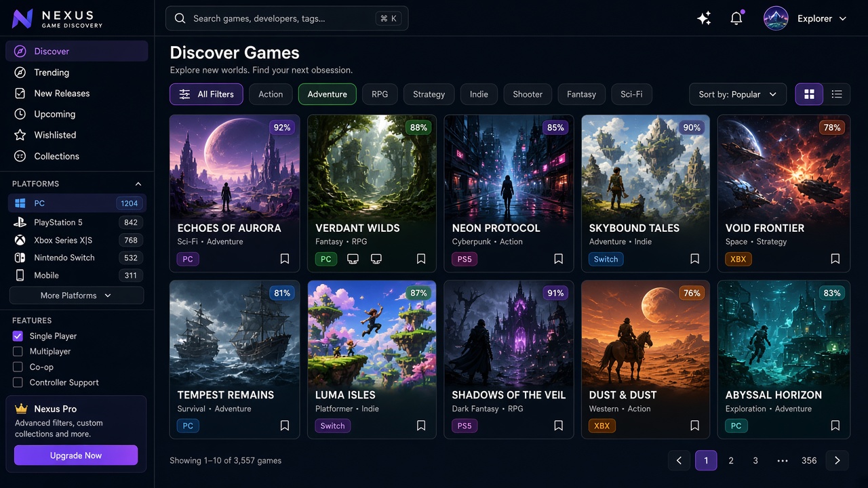868x488 pixels.
Task: Check Controller Support filter
Action: 18,383
